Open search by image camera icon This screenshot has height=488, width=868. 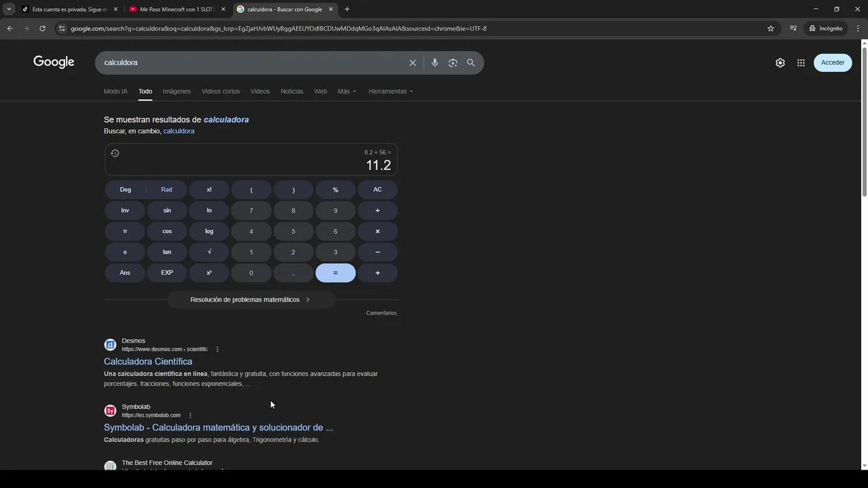pyautogui.click(x=452, y=62)
